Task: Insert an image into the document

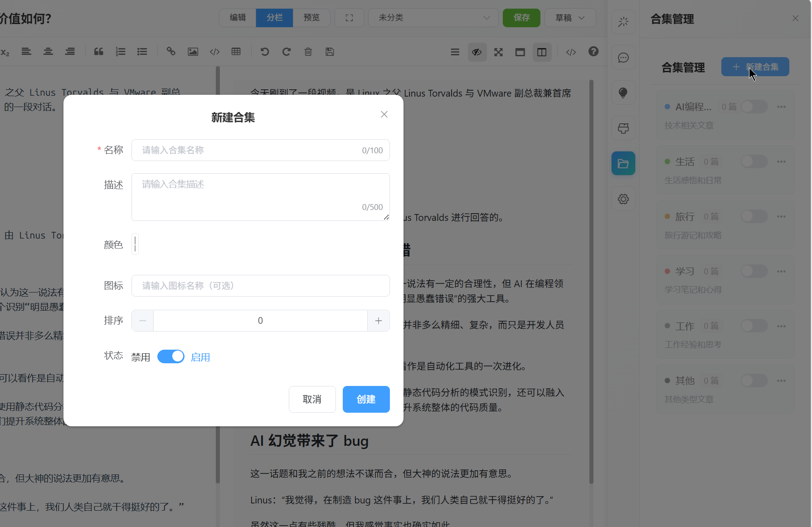Action: (193, 52)
